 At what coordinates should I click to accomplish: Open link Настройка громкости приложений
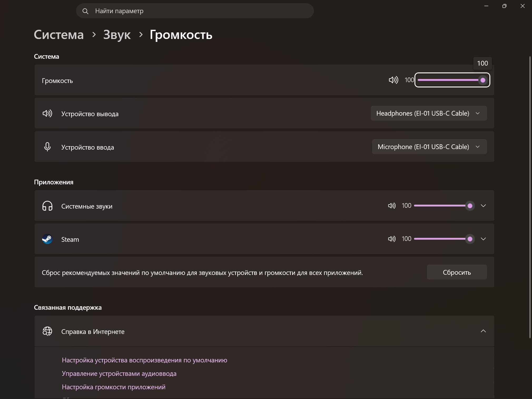pyautogui.click(x=114, y=387)
